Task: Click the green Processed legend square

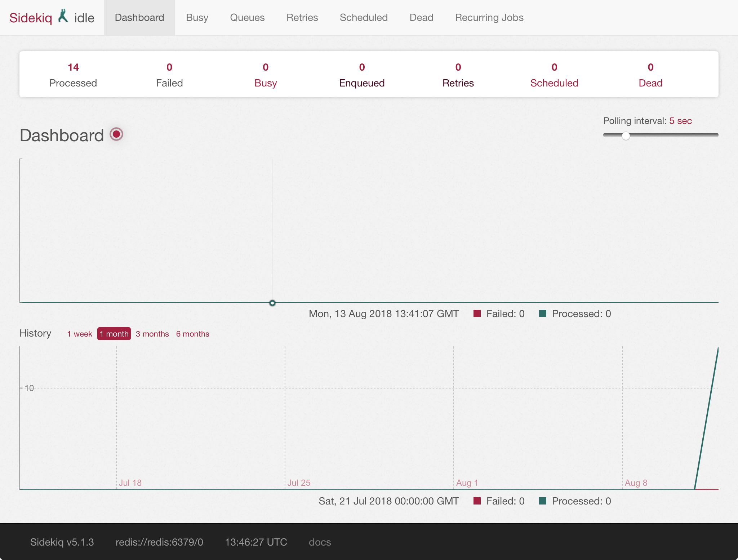Action: coord(542,313)
